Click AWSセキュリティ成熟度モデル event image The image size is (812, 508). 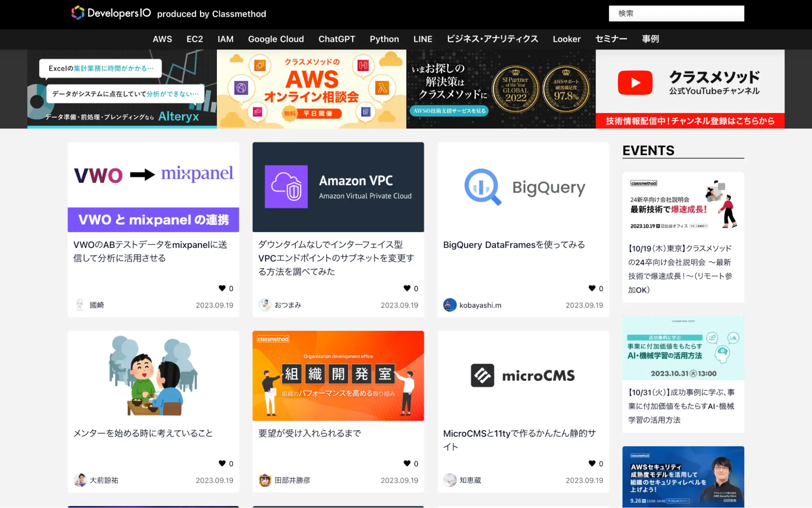point(683,477)
